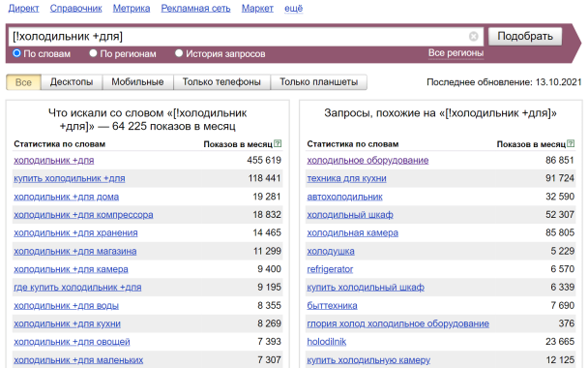Screen dimensions: 588x368
Task: Select the 455 619 impressions value
Action: [x=264, y=161]
